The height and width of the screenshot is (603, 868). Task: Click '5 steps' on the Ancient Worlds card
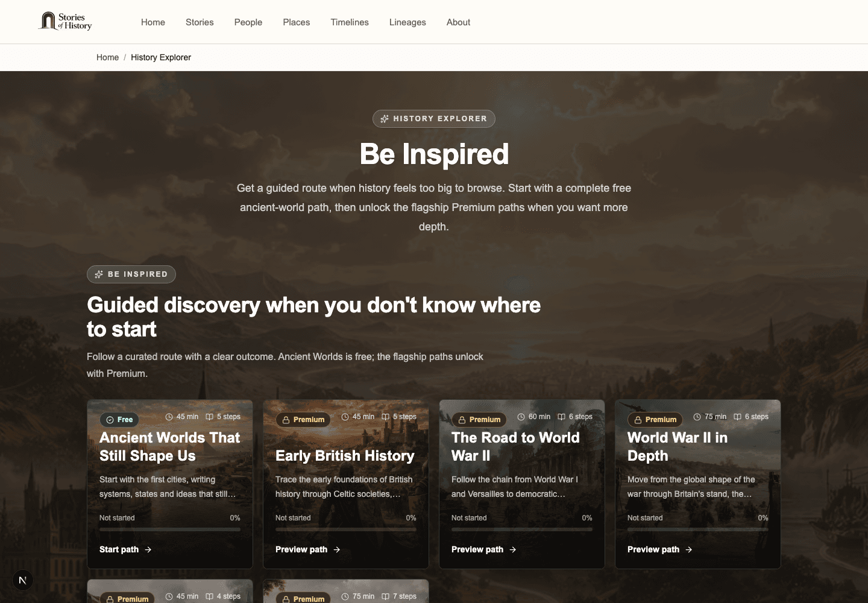pyautogui.click(x=228, y=417)
